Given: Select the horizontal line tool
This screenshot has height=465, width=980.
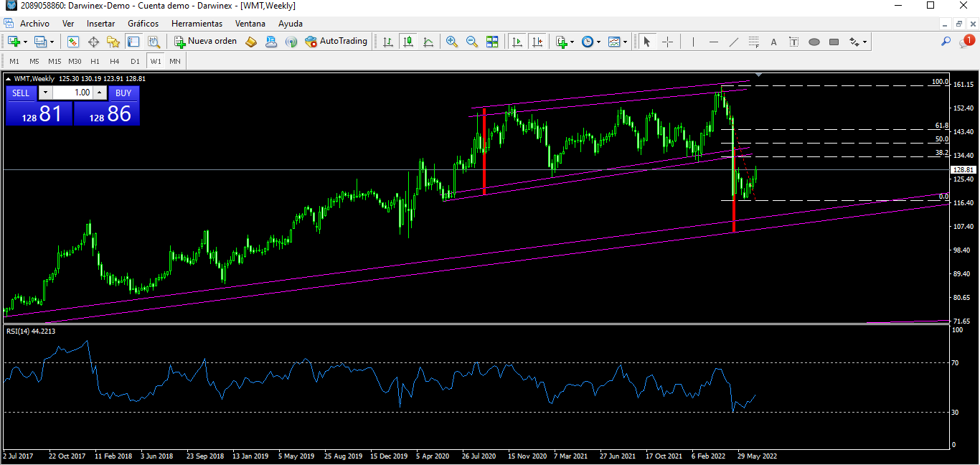Looking at the screenshot, I should [714, 42].
